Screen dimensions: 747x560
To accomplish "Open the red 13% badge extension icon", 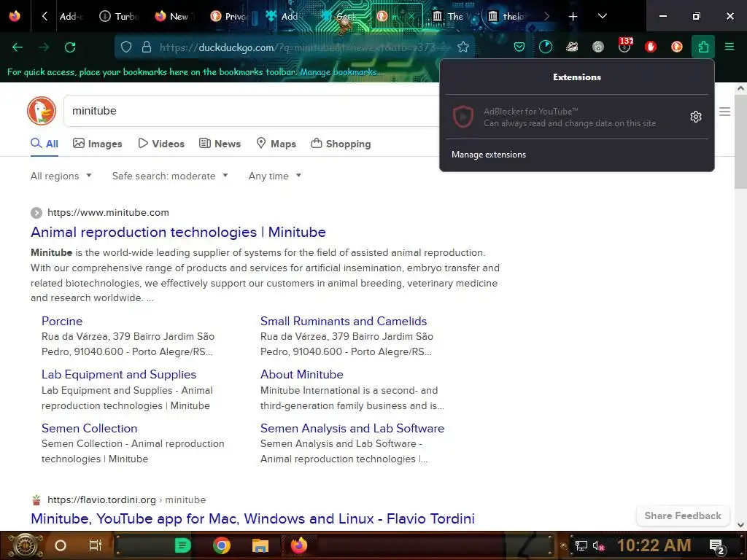I will click(x=624, y=46).
